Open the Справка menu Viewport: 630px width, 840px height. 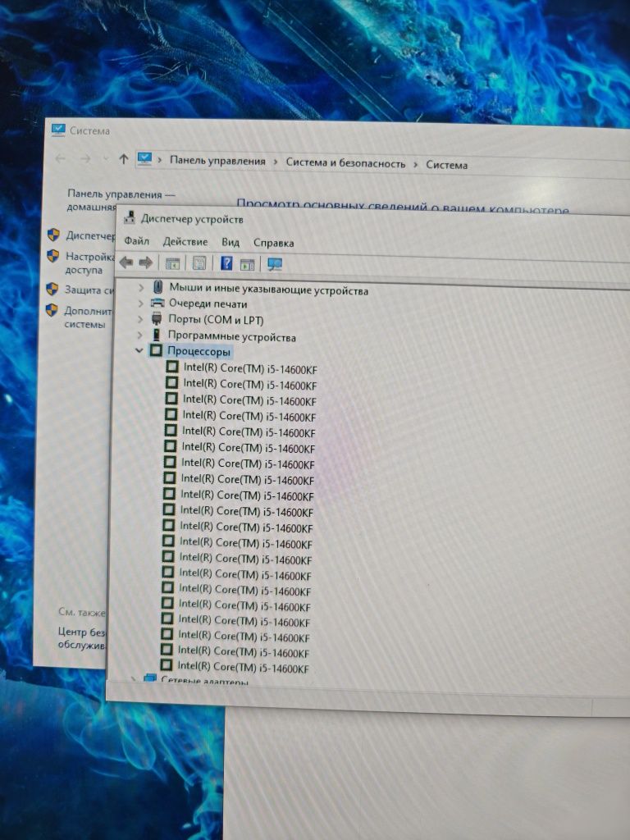coord(273,243)
